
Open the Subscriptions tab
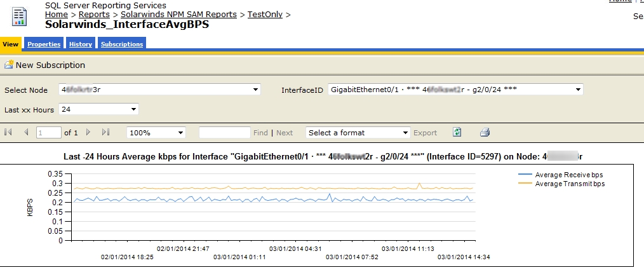click(122, 44)
